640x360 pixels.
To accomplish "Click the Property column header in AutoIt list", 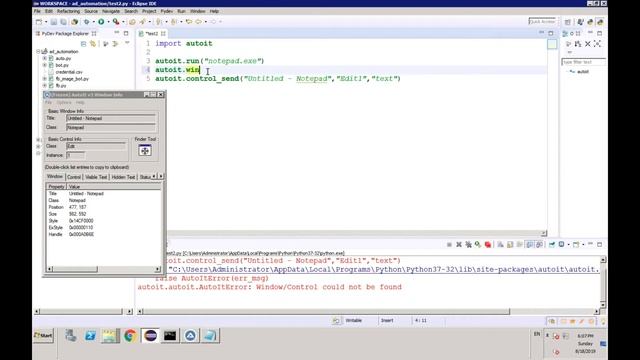I will point(56,187).
